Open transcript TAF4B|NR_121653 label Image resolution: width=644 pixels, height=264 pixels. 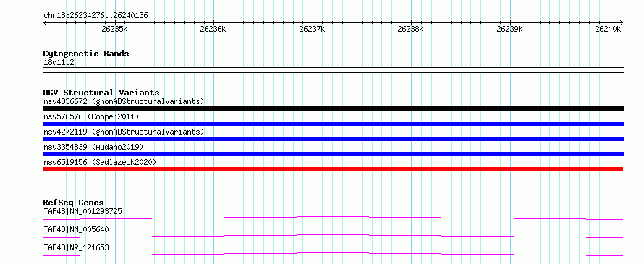coord(76,247)
